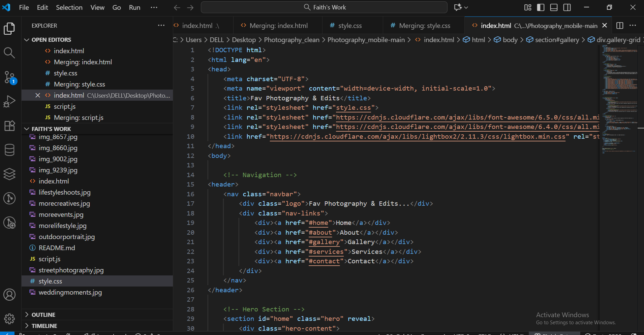Open Accounts icon in activity bar
This screenshot has width=644, height=335.
(x=9, y=295)
